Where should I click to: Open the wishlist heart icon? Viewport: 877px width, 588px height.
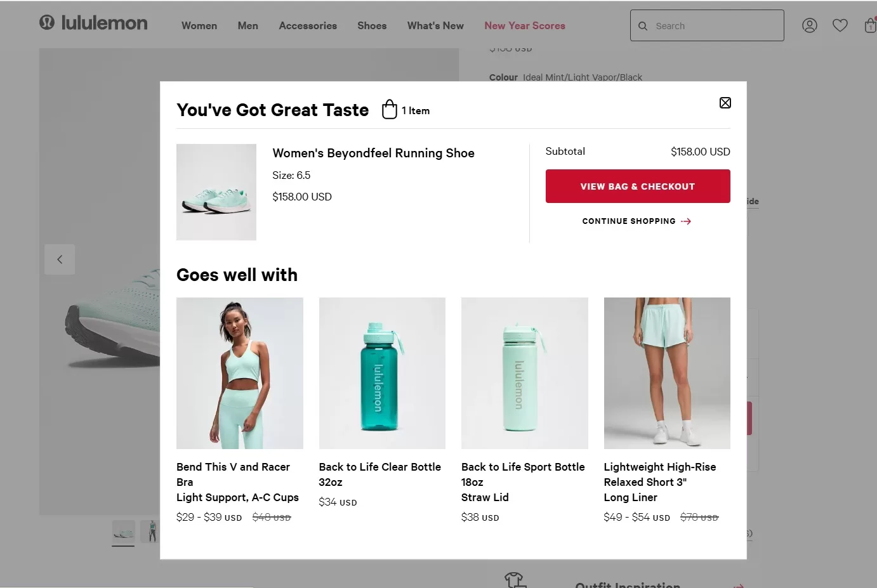click(x=840, y=25)
